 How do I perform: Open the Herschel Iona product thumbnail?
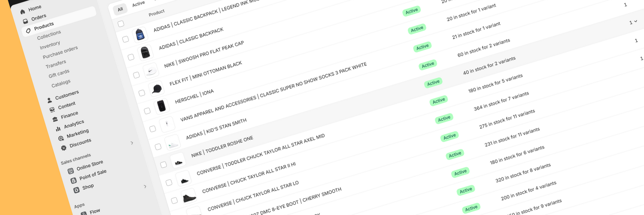(161, 106)
